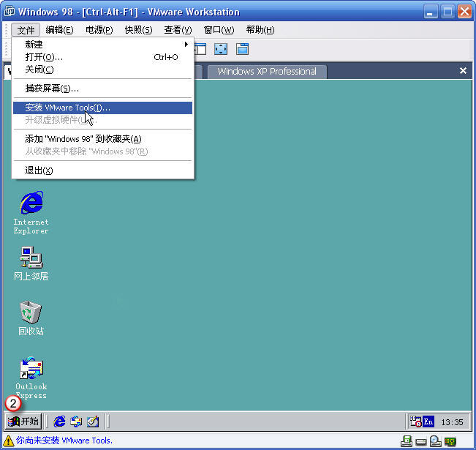Switch to Windows XP Professional tab
Viewport: 476px width, 450px height.
(267, 72)
